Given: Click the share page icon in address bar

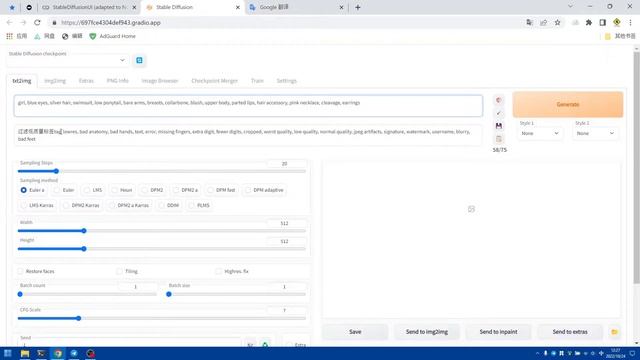Looking at the screenshot, I should [x=543, y=22].
